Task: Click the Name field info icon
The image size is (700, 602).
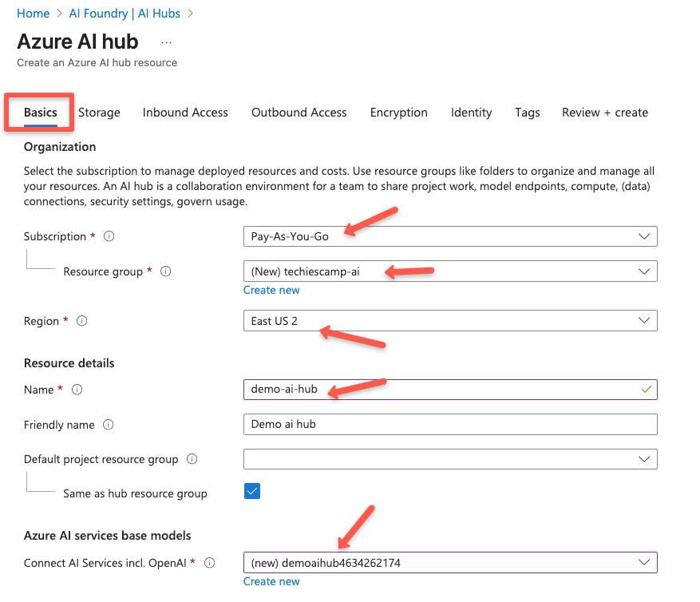Action: 75,390
